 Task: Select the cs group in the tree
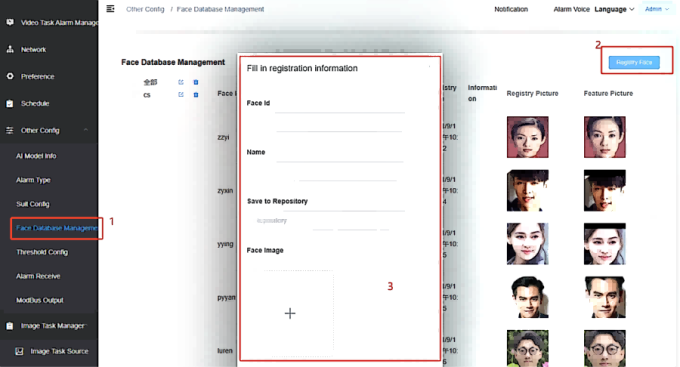pyautogui.click(x=147, y=95)
